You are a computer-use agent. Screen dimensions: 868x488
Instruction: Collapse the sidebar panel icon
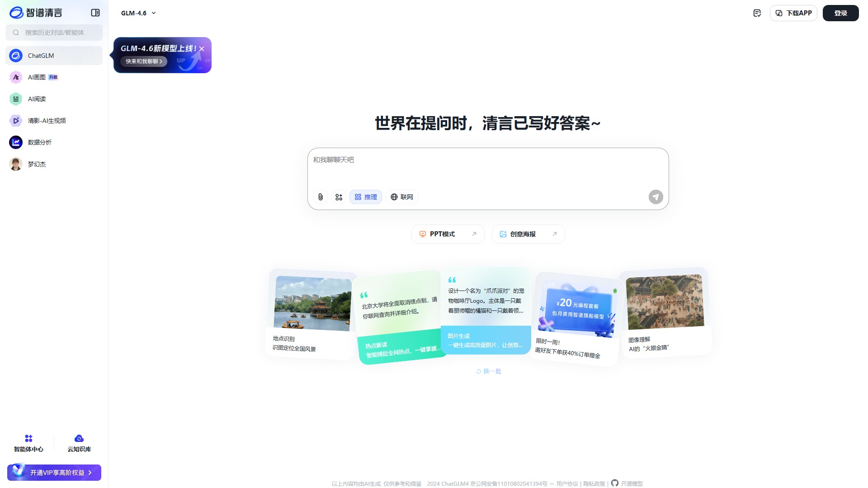pos(95,13)
